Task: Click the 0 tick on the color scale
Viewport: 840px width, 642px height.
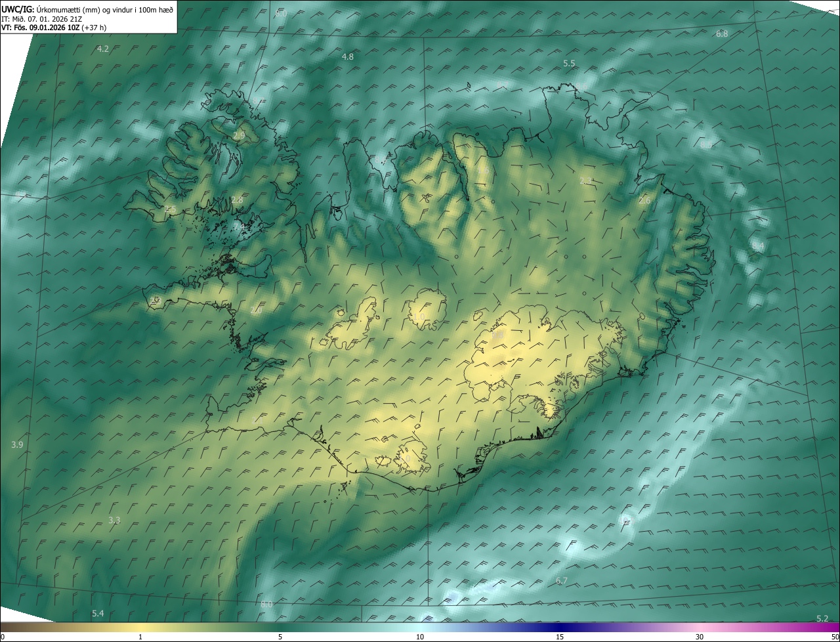Action: tap(3, 637)
